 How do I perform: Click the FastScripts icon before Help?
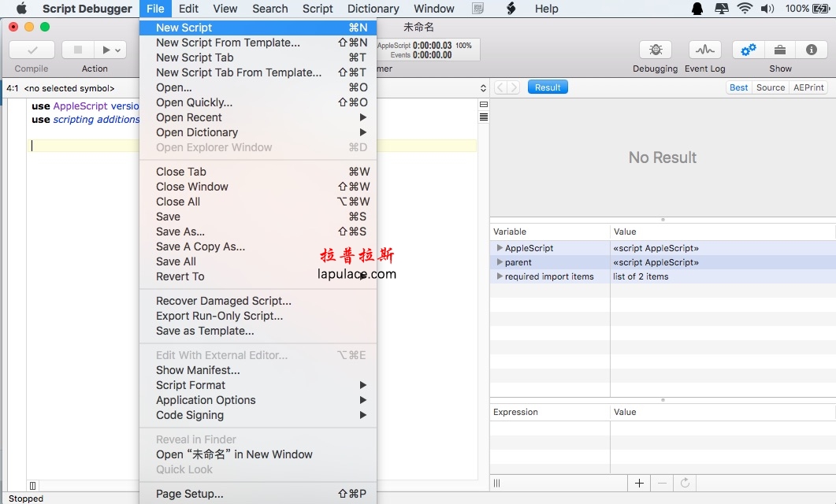point(511,9)
